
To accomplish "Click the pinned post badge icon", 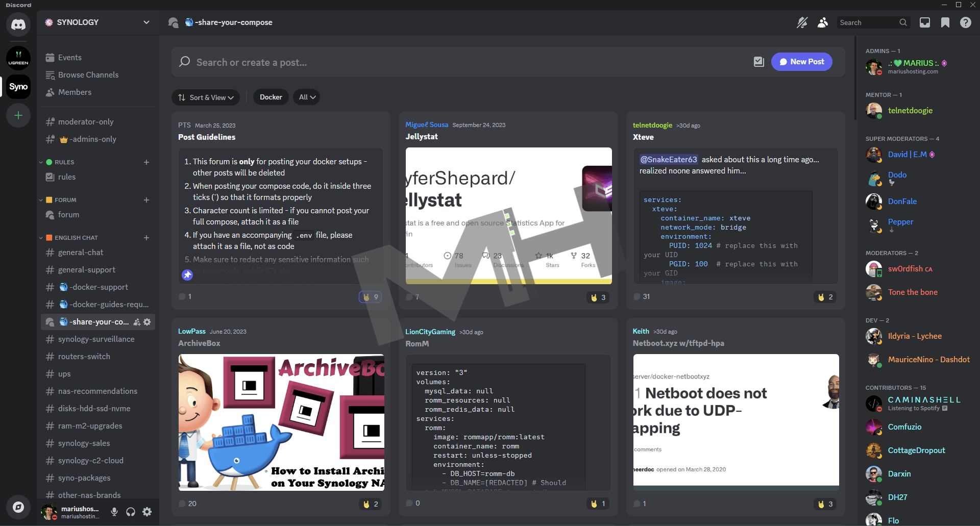I will (187, 275).
